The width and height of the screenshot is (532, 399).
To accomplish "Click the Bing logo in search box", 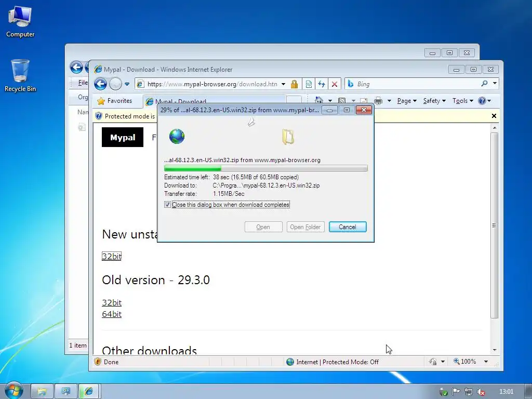I will point(351,84).
